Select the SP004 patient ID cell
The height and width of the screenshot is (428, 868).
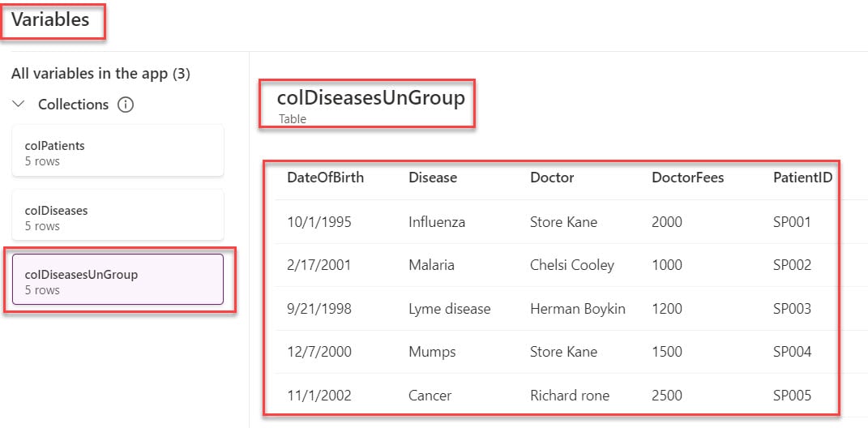pos(792,352)
